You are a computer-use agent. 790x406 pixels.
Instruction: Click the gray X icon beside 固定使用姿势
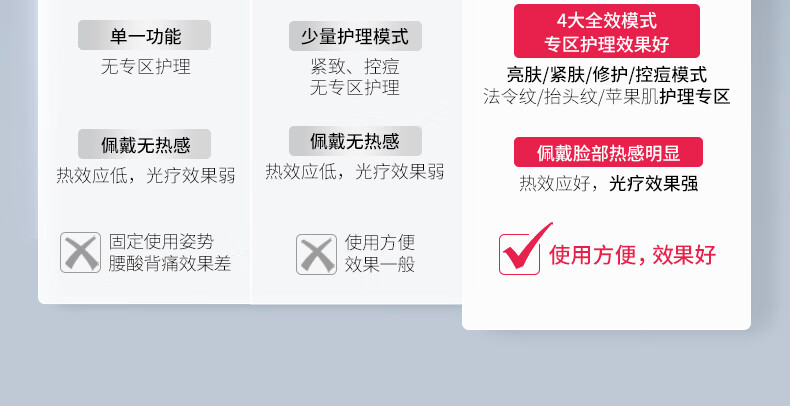click(81, 252)
